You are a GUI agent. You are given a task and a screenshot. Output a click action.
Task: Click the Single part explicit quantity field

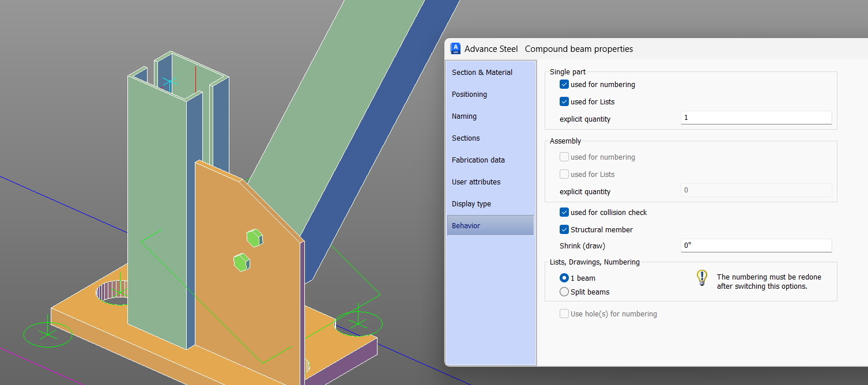[756, 118]
